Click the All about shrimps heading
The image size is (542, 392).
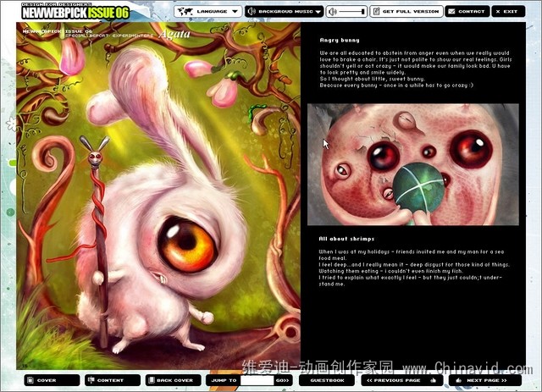tap(346, 239)
